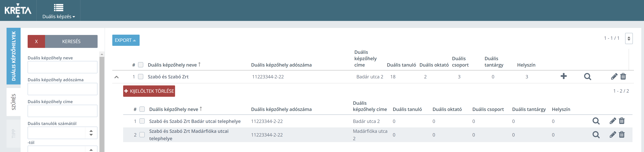644x152 pixels.
Task: Click magnifier icon in Szabó és Szabó Zrt row
Action: (587, 76)
